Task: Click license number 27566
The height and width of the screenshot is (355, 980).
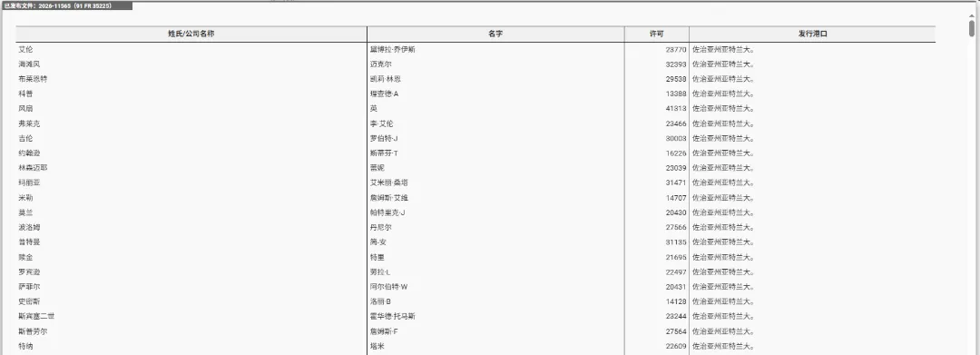Action: pyautogui.click(x=676, y=228)
